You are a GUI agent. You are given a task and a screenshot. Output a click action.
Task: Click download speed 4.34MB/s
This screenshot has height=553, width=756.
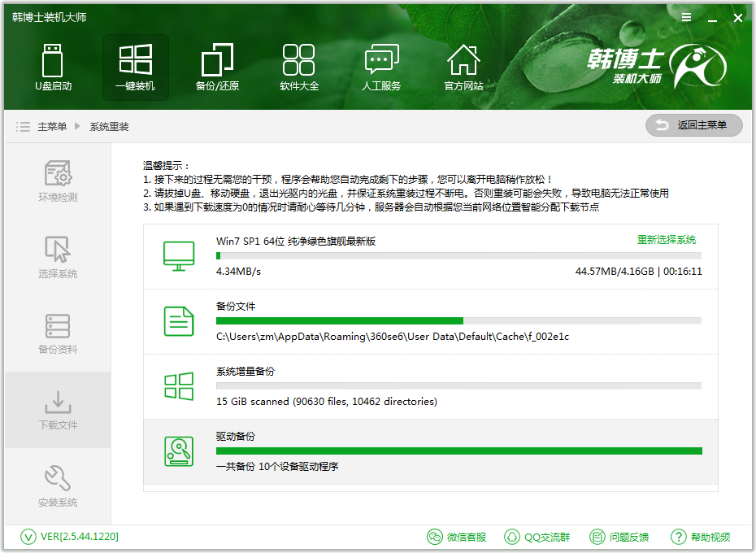(238, 271)
